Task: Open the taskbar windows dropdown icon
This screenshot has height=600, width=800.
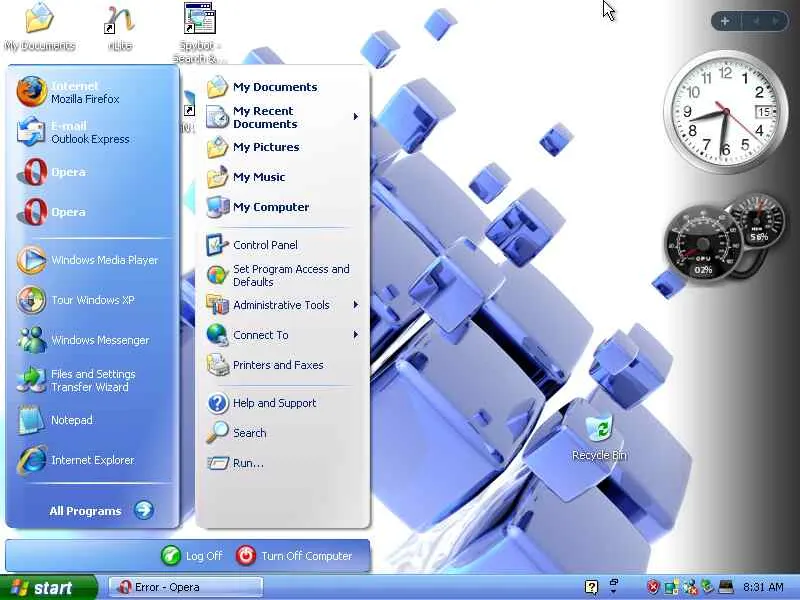Action: click(614, 586)
